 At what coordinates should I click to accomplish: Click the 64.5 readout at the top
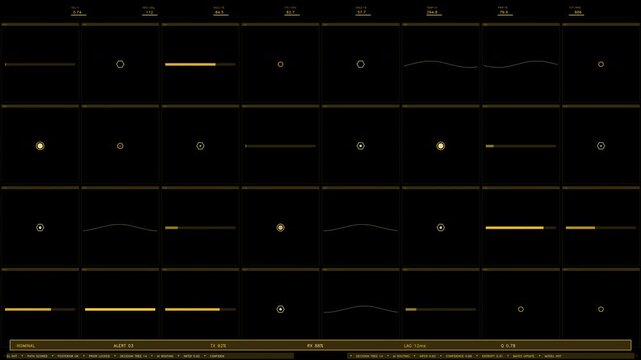click(x=220, y=12)
